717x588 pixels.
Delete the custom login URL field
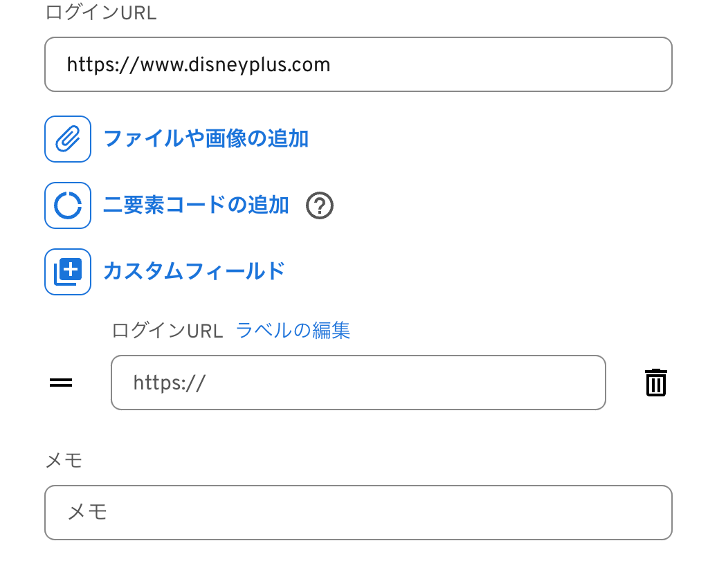pyautogui.click(x=655, y=383)
